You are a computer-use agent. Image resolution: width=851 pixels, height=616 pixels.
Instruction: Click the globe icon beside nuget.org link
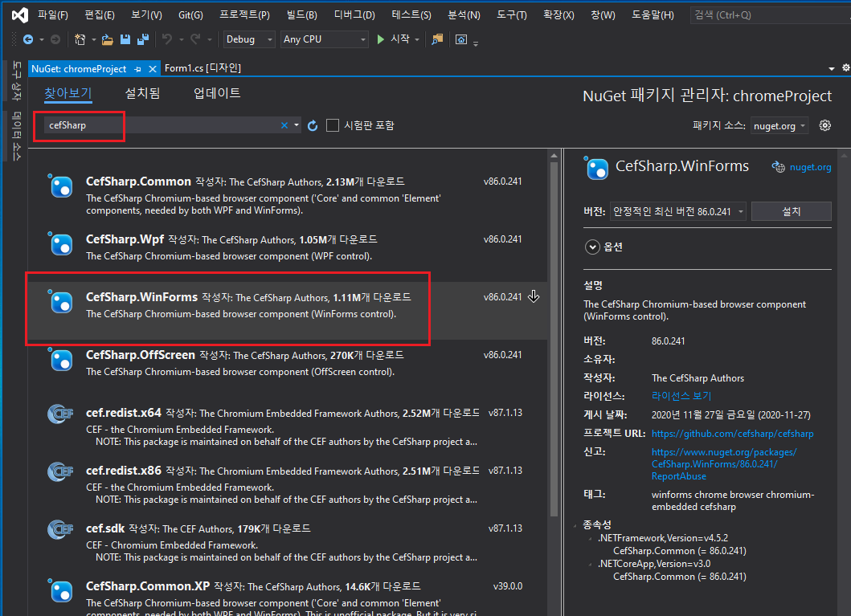tap(778, 167)
